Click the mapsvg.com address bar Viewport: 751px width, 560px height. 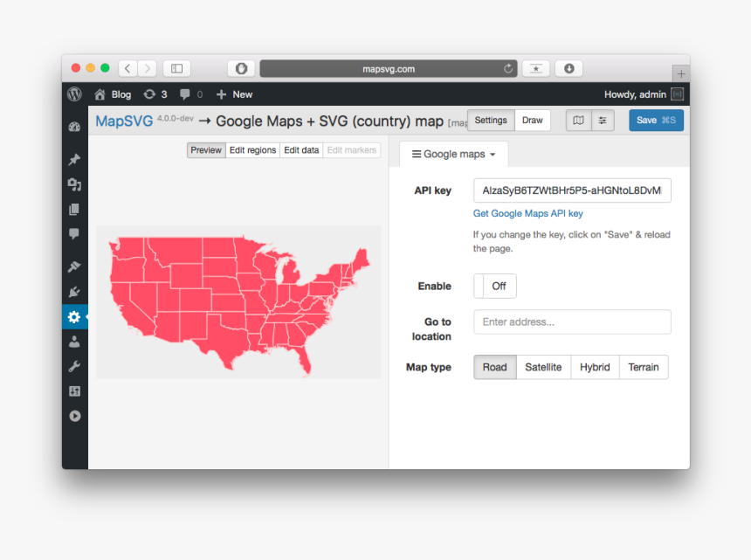[x=389, y=68]
